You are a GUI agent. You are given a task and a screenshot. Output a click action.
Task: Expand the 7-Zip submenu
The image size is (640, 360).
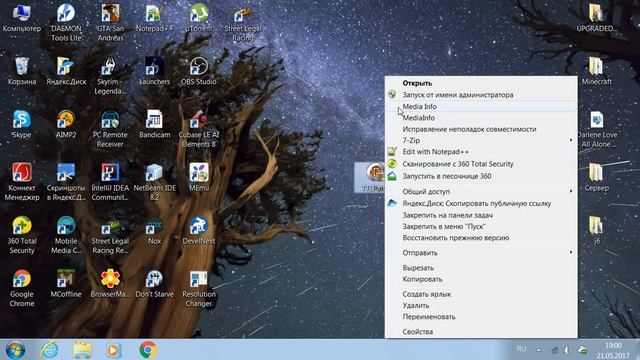coord(481,140)
